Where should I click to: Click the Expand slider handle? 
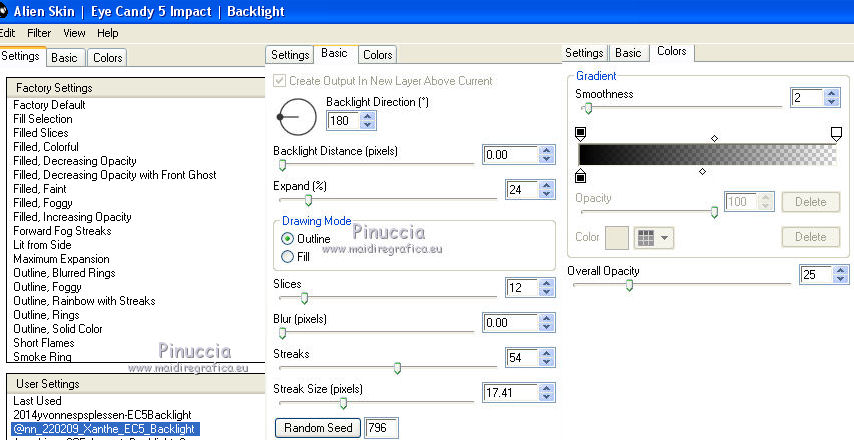coord(308,200)
